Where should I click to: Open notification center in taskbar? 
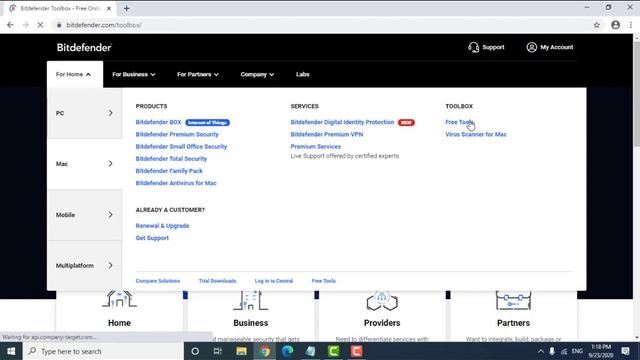point(625,351)
